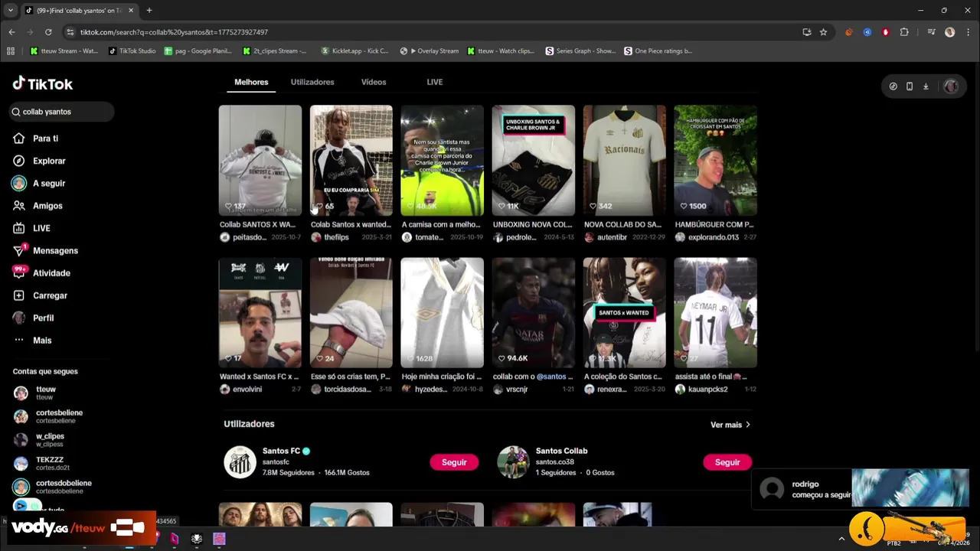Click the coins icon in top-right pill

[x=893, y=86]
